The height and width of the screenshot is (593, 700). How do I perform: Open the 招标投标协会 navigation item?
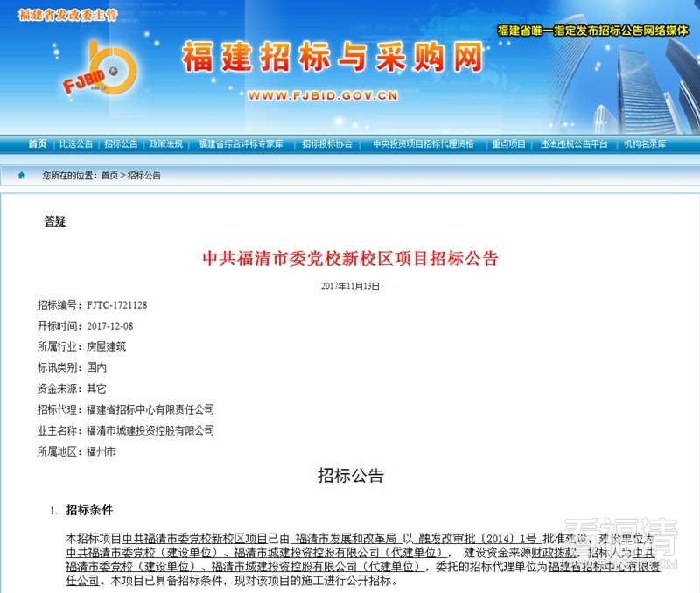click(327, 143)
